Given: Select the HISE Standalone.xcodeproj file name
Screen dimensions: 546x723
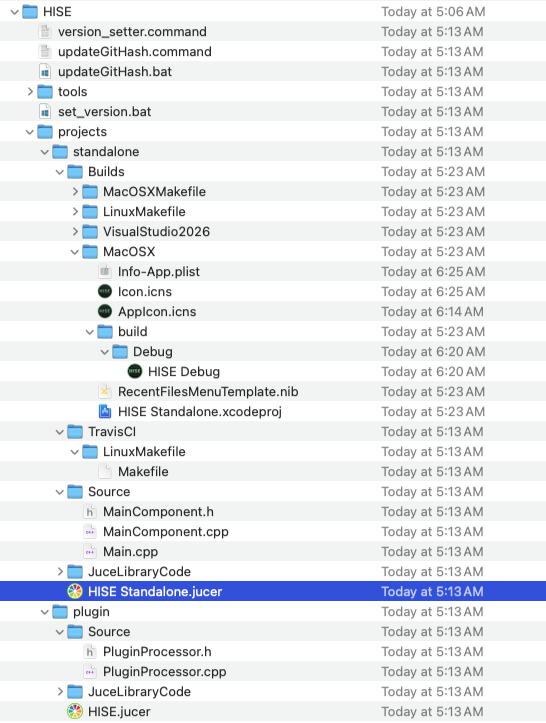Looking at the screenshot, I should 200,412.
